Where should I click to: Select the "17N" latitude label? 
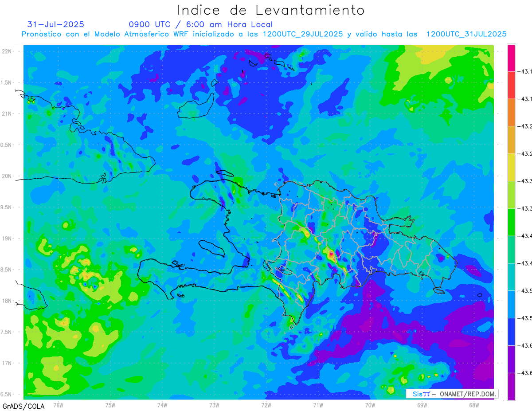[x=6, y=363]
